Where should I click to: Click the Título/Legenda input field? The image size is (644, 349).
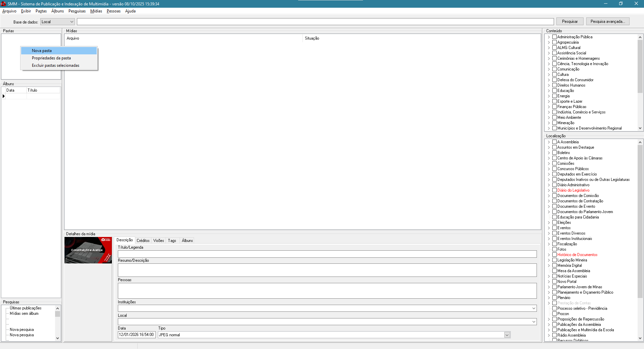pyautogui.click(x=327, y=254)
